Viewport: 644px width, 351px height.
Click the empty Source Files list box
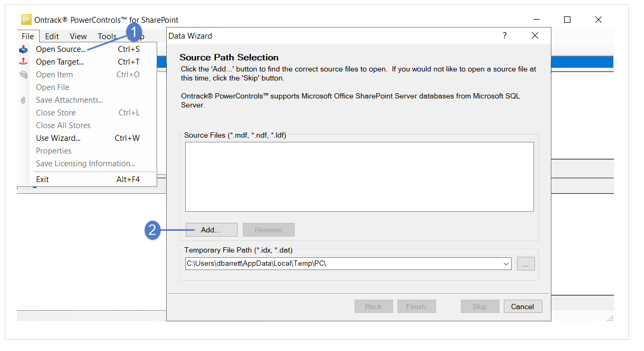(359, 177)
